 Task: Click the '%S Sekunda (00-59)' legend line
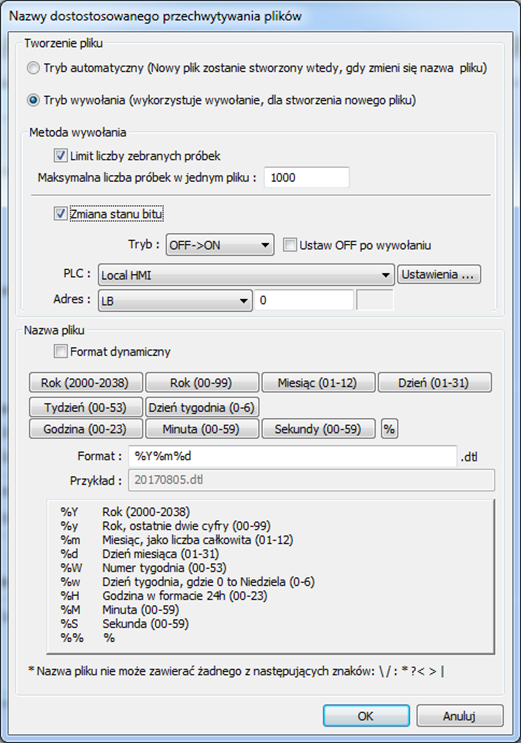click(124, 624)
